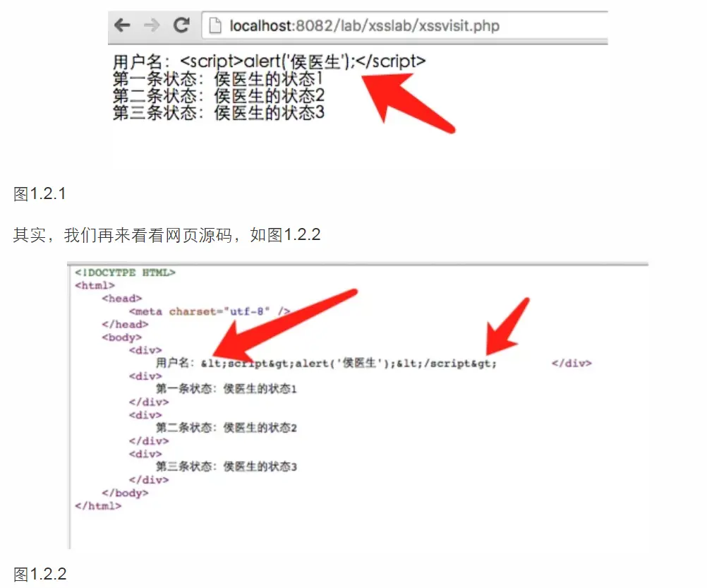Click source line 第二条状态: 侯医生的状态2

tap(226, 428)
